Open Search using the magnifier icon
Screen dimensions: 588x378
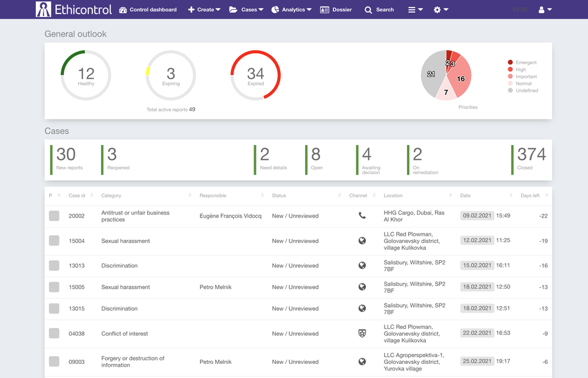tap(368, 9)
